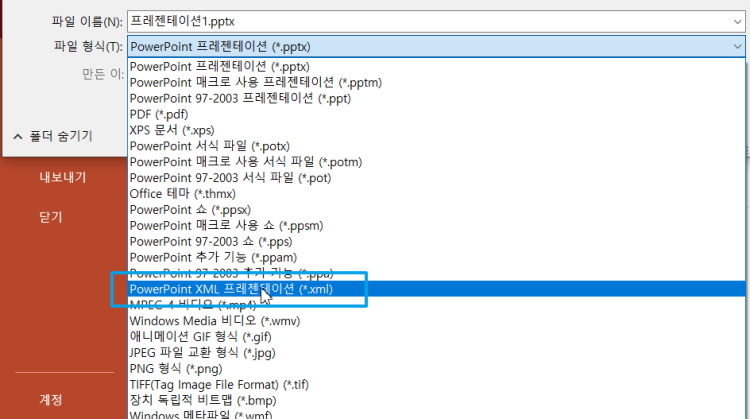
Task: Select PowerPoint 97-2003 추가 기능 (*.ppa)
Action: [x=436, y=273]
